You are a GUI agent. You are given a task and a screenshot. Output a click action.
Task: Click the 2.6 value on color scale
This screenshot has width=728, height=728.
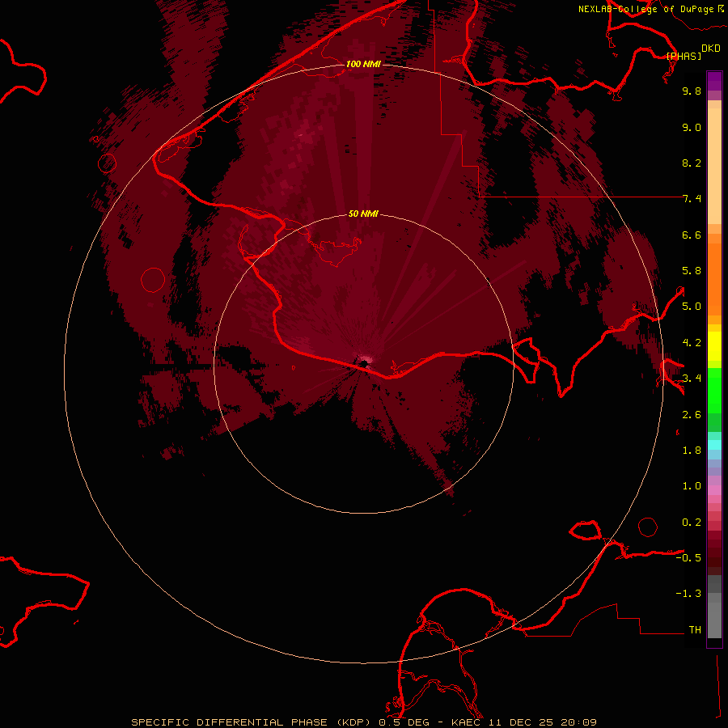(x=692, y=415)
